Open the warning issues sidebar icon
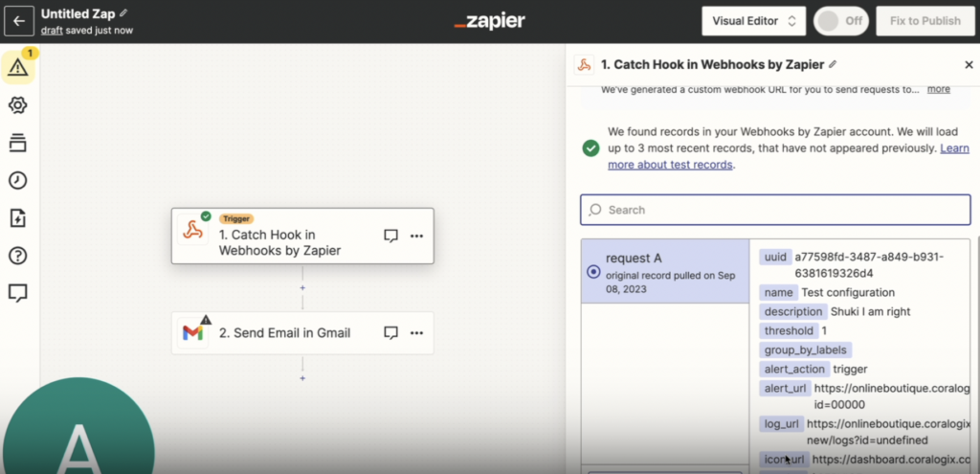This screenshot has height=474, width=980. 18,67
